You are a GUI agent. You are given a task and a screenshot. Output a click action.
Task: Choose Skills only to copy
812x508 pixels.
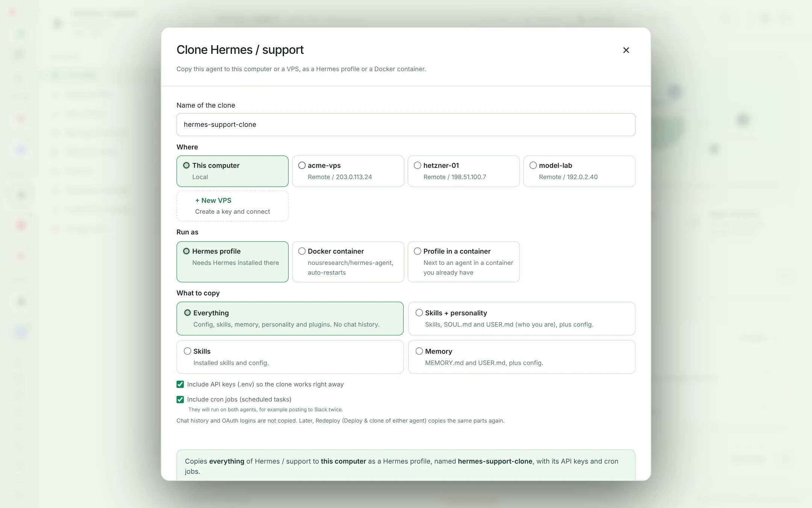290,357
